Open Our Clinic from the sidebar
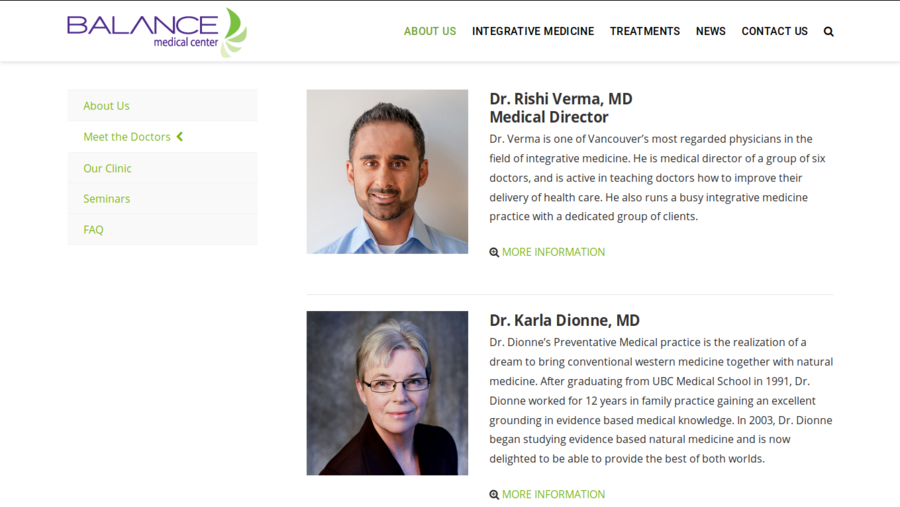The image size is (900, 507). pyautogui.click(x=107, y=169)
